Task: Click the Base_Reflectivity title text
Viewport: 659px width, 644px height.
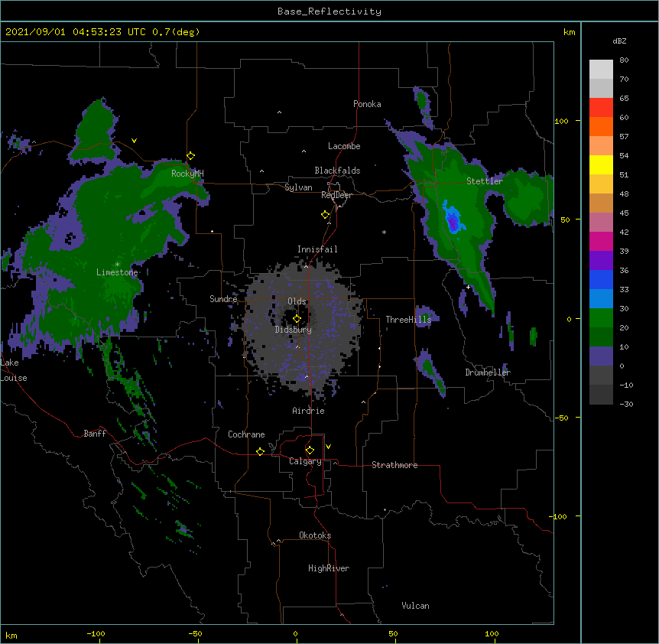Action: (329, 11)
